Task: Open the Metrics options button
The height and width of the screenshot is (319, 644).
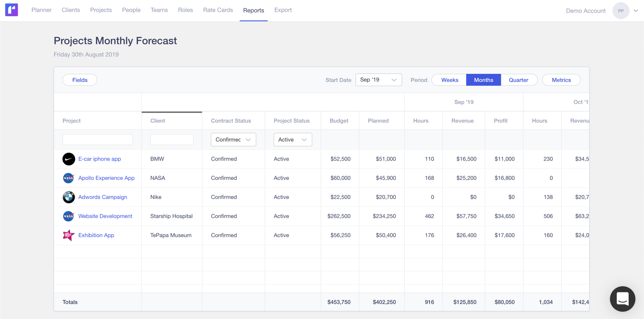Action: pos(561,80)
